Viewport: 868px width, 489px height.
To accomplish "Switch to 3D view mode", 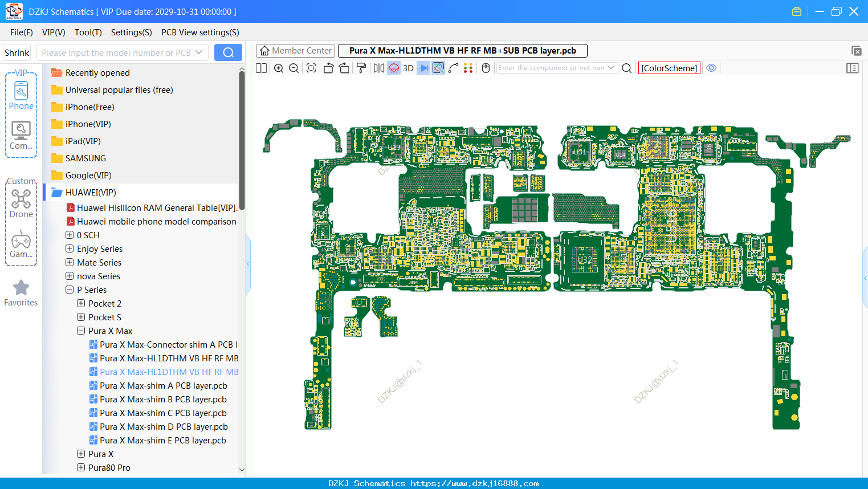I will [408, 68].
